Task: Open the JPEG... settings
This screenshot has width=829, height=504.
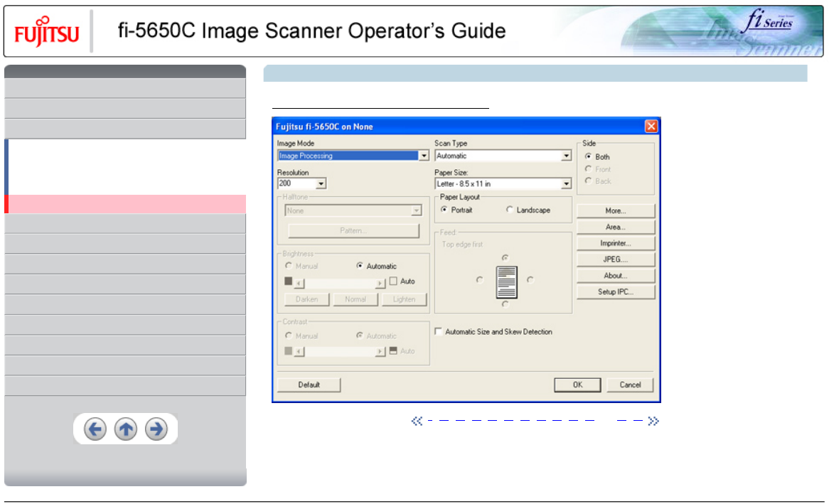Action: [616, 259]
